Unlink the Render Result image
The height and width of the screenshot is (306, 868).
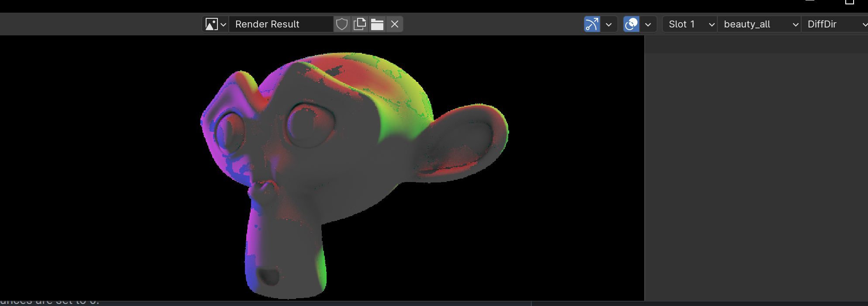click(x=395, y=24)
